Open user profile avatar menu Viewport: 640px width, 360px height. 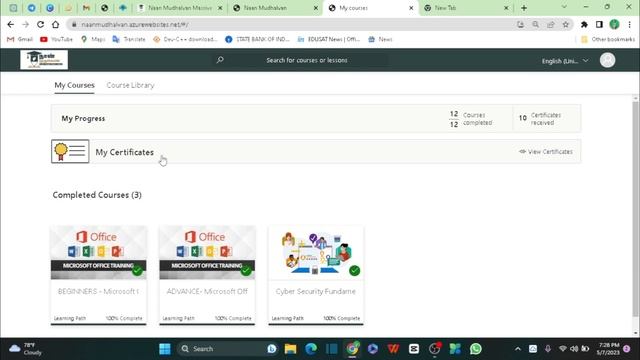pos(607,60)
